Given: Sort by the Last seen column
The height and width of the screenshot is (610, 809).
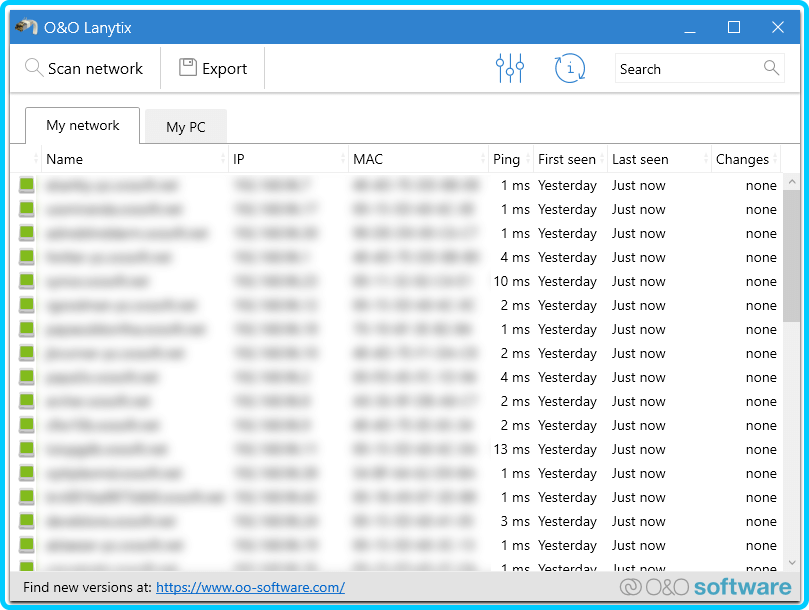Looking at the screenshot, I should [x=659, y=159].
